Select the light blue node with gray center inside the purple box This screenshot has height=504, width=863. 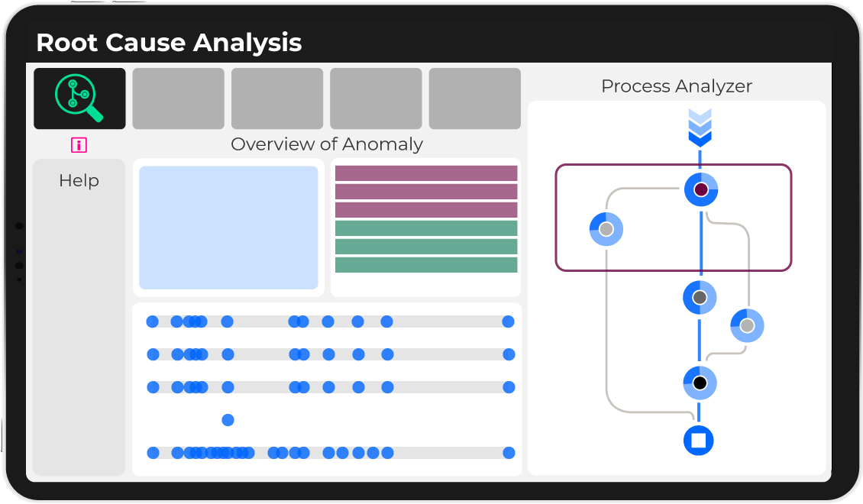coord(606,229)
